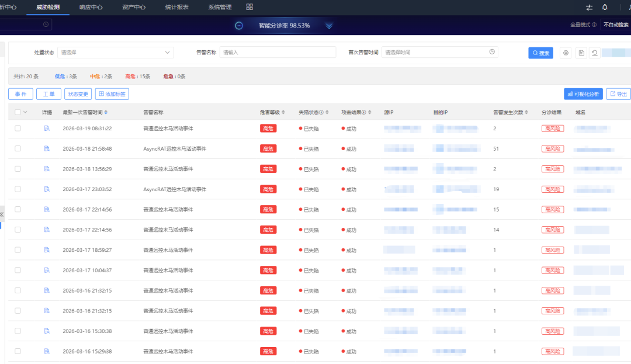Viewport: 631px width, 364px height.
Task: Click the 告警名称 input field
Action: pyautogui.click(x=278, y=53)
